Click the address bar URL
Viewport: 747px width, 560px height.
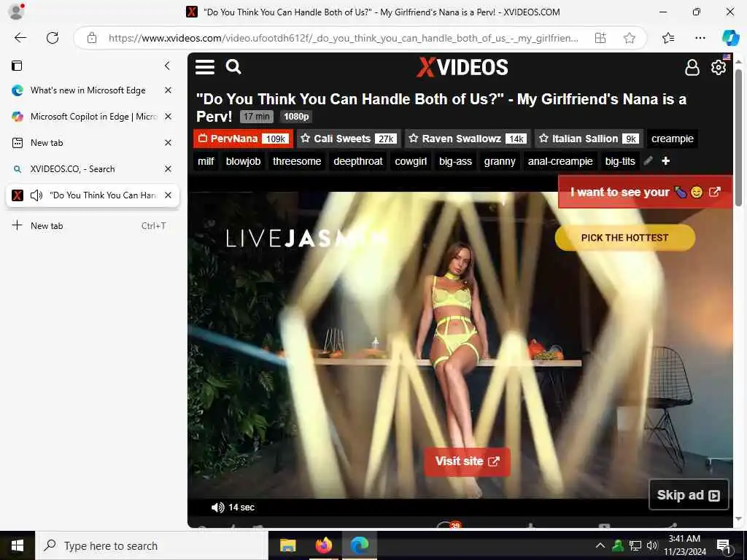(x=343, y=38)
